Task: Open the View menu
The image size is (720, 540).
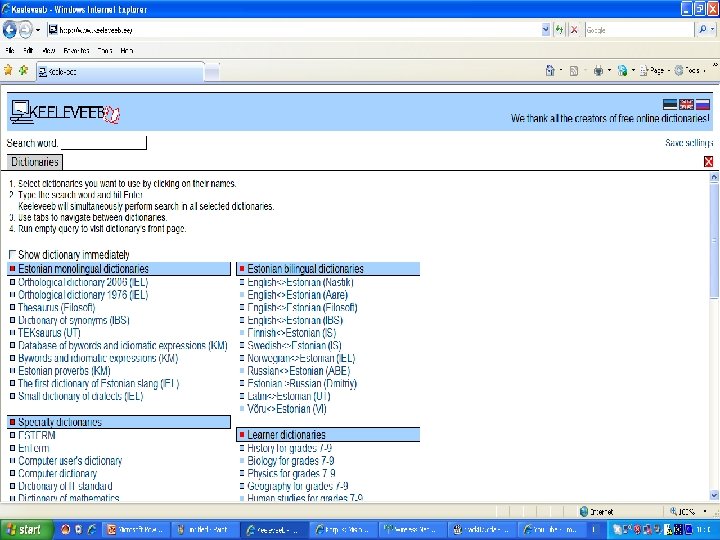Action: 49,51
